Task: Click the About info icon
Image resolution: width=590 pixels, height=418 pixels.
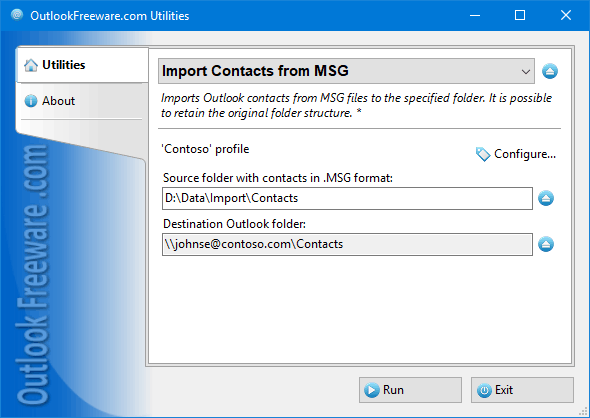Action: point(31,101)
